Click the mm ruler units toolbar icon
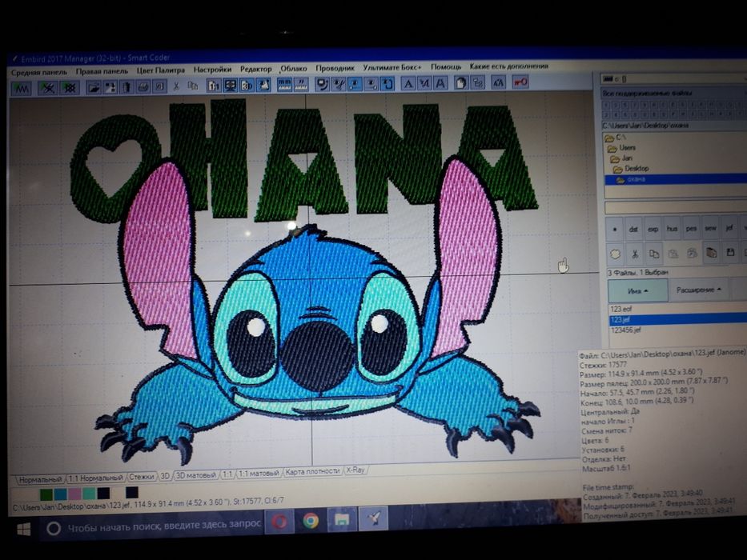Image resolution: width=747 pixels, height=560 pixels. click(x=284, y=85)
